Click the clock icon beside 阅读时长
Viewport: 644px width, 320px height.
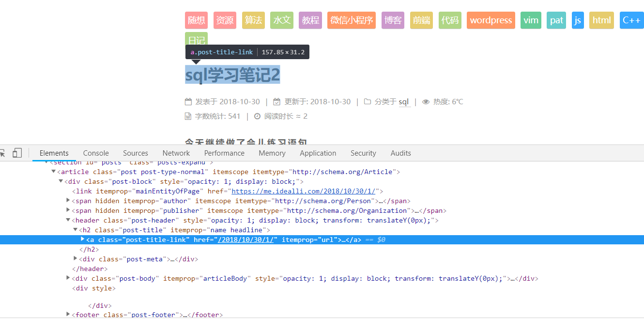tap(257, 116)
